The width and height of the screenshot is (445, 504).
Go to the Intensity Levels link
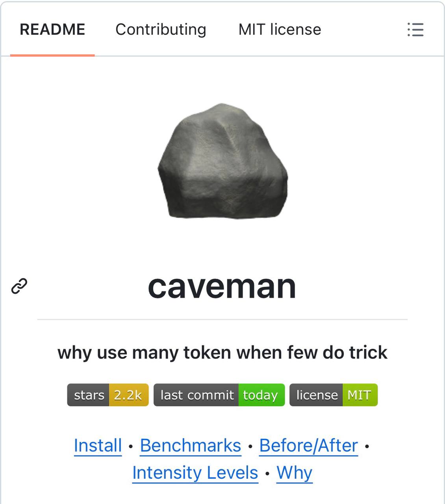tap(195, 473)
